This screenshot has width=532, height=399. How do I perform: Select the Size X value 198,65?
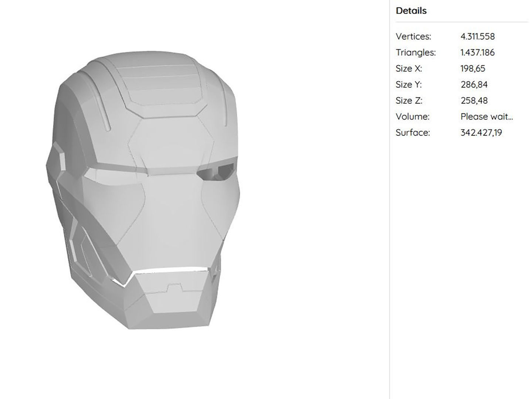click(x=473, y=69)
